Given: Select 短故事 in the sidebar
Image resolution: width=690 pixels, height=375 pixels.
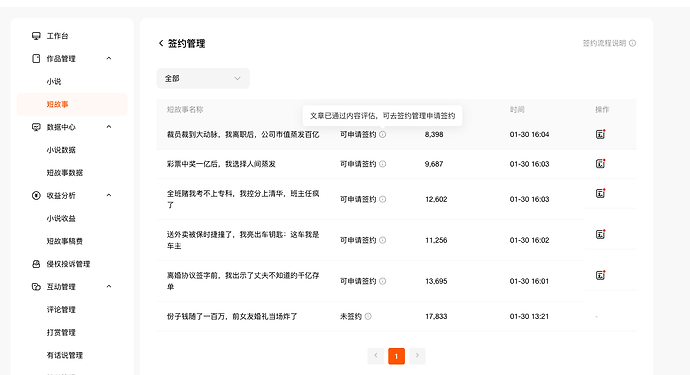Looking at the screenshot, I should pos(72,104).
